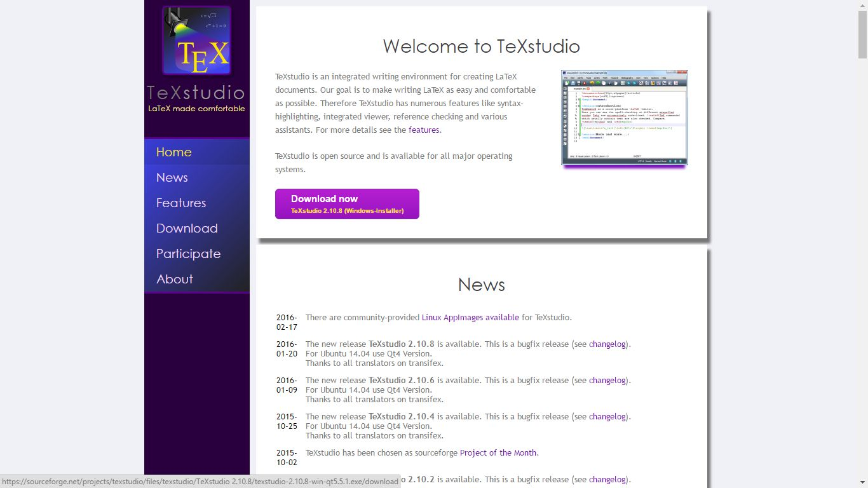Open changelog link for TeXstudio 2.10.8

pos(607,344)
